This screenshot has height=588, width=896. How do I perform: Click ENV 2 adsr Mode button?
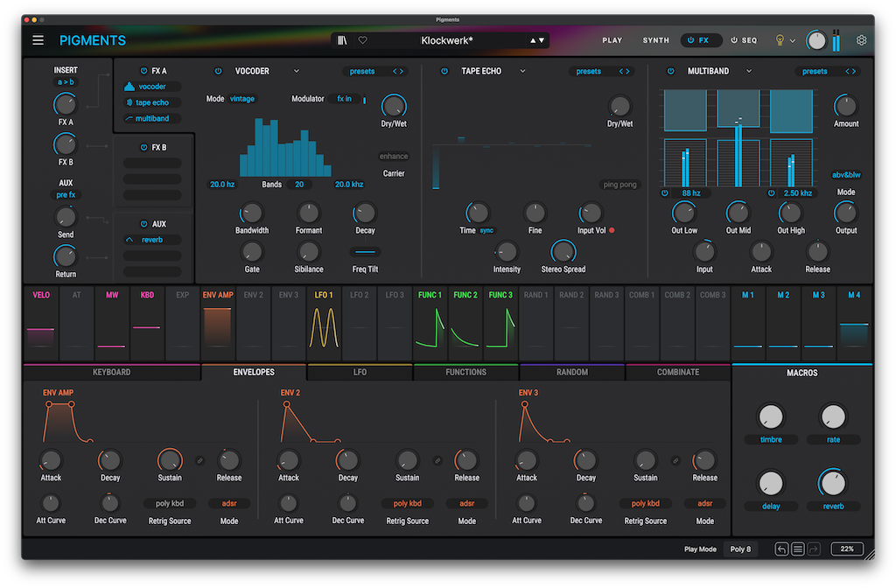(x=467, y=503)
